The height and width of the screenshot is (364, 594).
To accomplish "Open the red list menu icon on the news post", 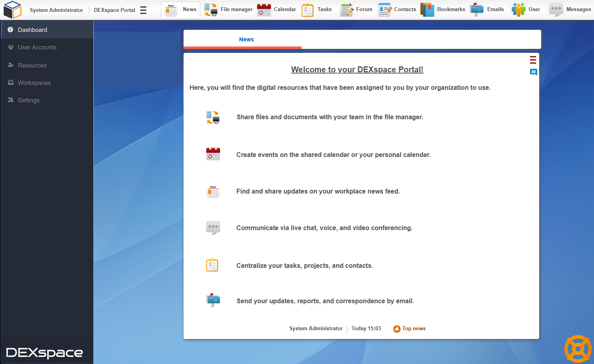I will pos(533,60).
